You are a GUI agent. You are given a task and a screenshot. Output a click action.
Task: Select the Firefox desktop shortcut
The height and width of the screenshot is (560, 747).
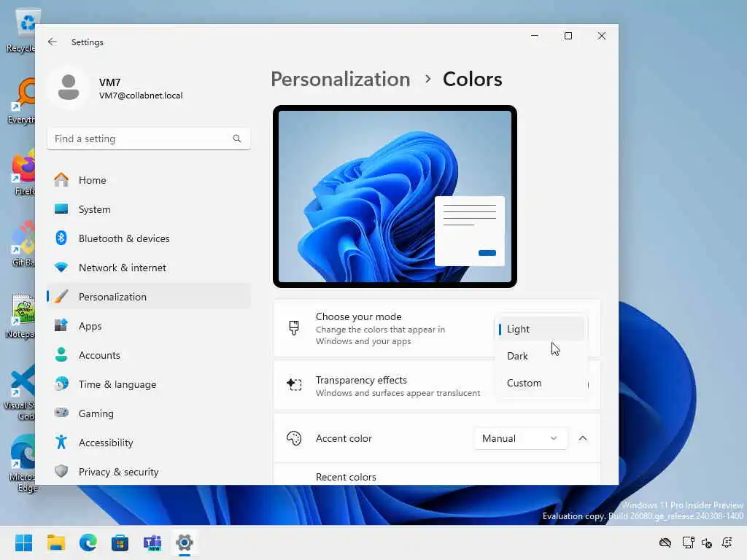point(21,174)
